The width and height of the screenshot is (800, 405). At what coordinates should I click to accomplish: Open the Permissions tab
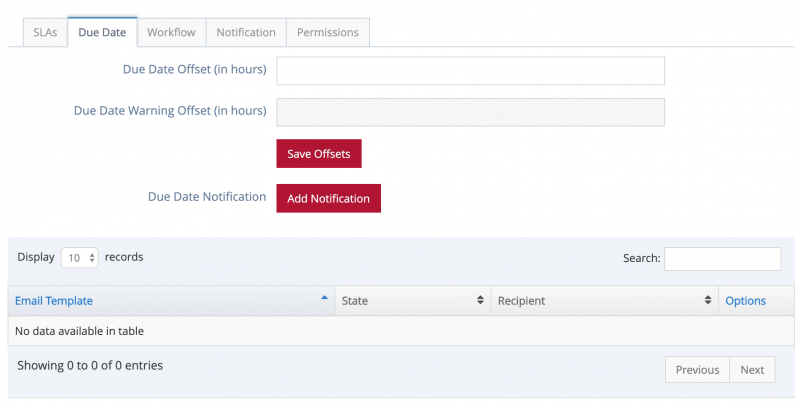coord(328,32)
